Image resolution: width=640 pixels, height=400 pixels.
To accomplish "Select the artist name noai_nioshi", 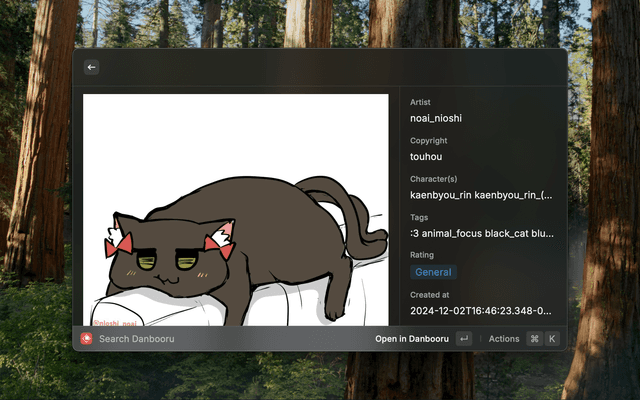I will [x=436, y=119].
